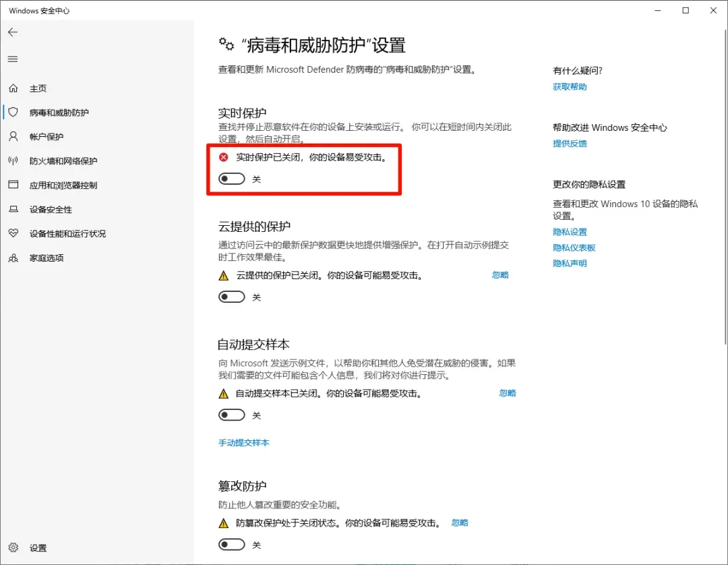Click the vertical scrollbar on the right
This screenshot has width=728, height=565.
[726, 185]
